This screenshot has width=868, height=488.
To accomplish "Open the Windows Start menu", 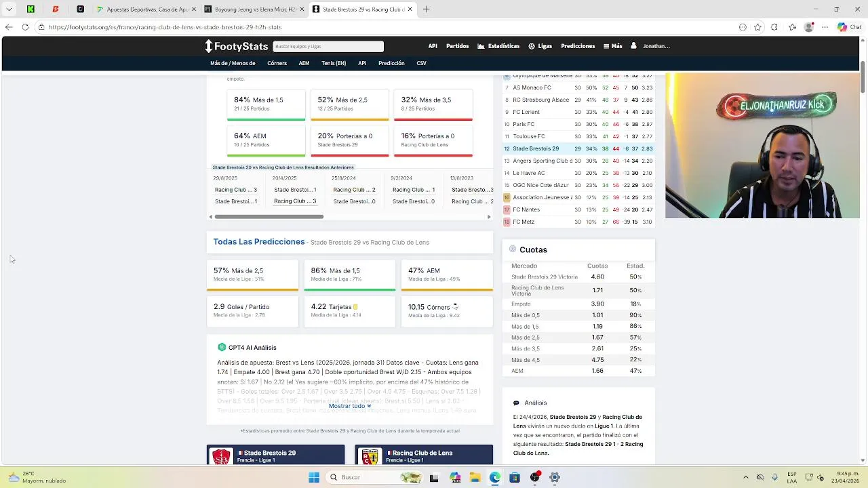I will [x=314, y=477].
